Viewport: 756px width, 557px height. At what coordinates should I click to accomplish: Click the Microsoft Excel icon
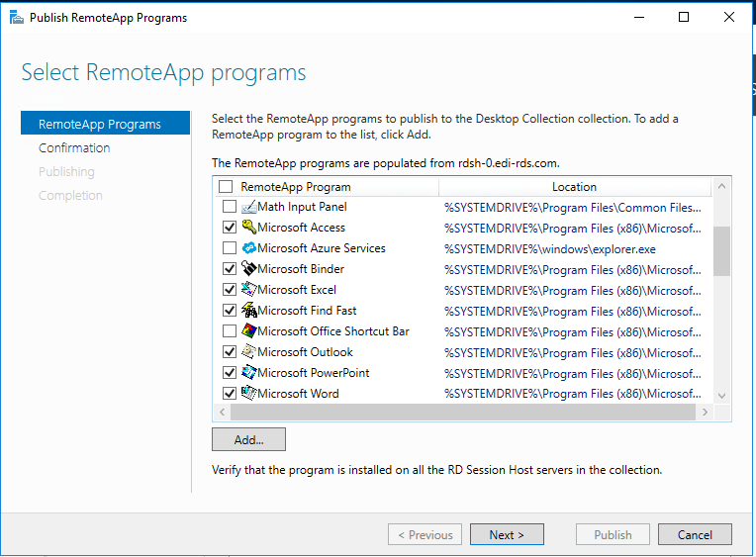click(248, 289)
